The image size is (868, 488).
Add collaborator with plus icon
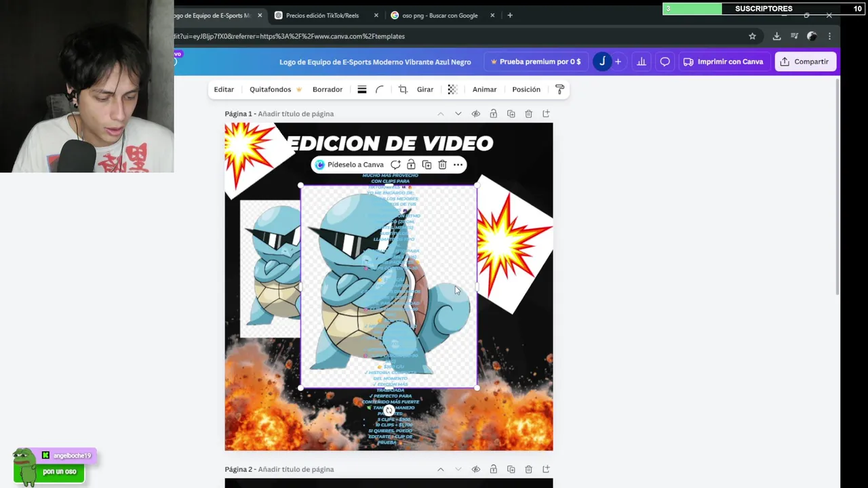coord(618,62)
